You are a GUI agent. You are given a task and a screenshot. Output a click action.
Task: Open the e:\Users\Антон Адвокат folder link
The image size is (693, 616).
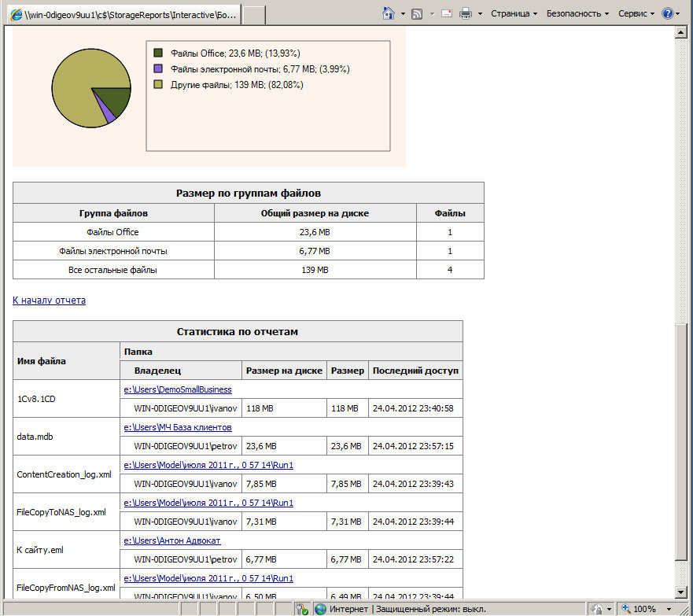tap(172, 540)
